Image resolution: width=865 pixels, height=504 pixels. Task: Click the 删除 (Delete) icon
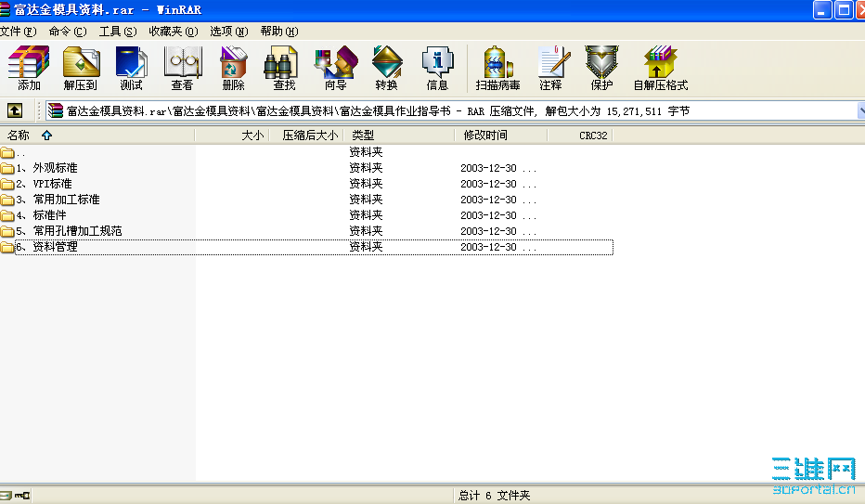pyautogui.click(x=233, y=67)
